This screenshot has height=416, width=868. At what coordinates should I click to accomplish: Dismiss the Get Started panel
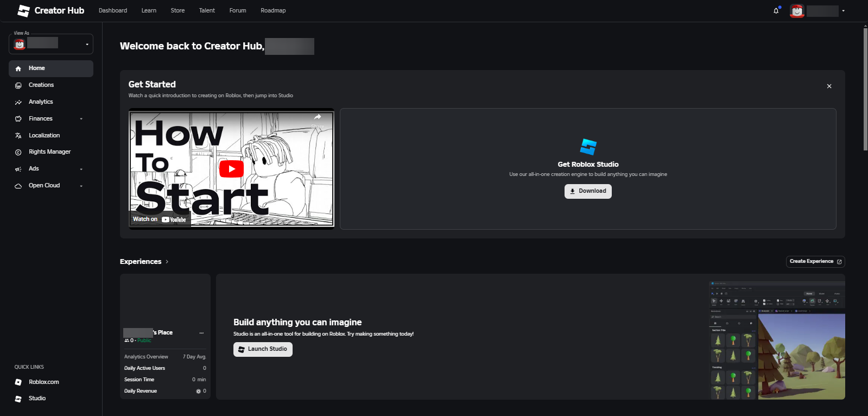829,86
